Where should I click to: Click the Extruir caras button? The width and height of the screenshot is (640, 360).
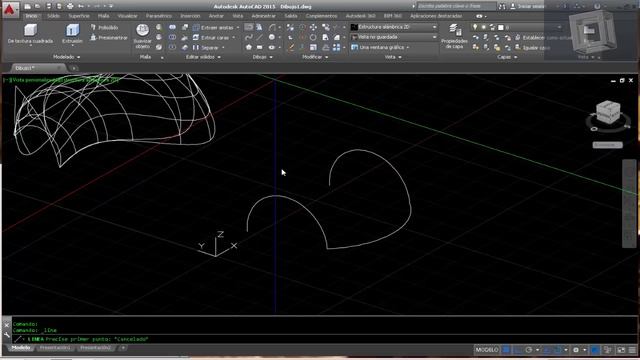pyautogui.click(x=211, y=38)
